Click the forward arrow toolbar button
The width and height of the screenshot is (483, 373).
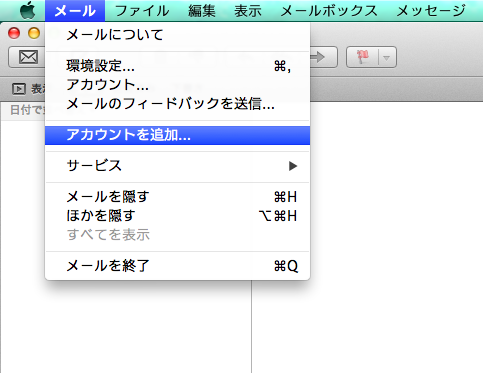click(x=323, y=57)
